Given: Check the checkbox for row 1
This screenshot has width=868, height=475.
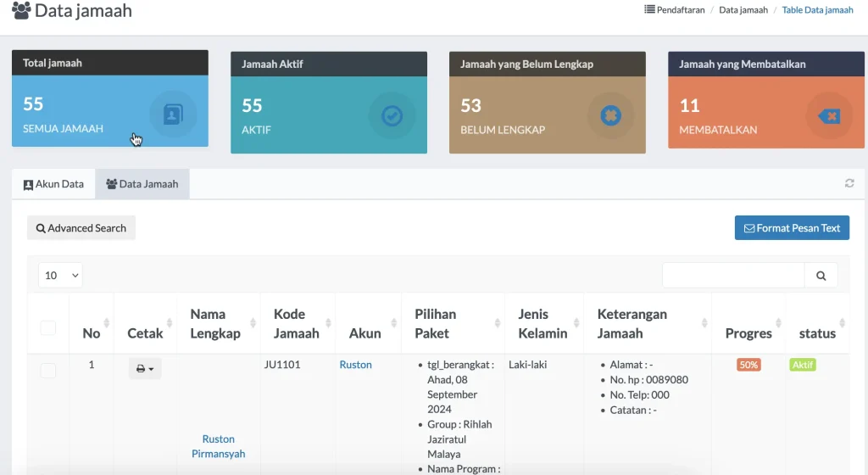Looking at the screenshot, I should point(48,370).
